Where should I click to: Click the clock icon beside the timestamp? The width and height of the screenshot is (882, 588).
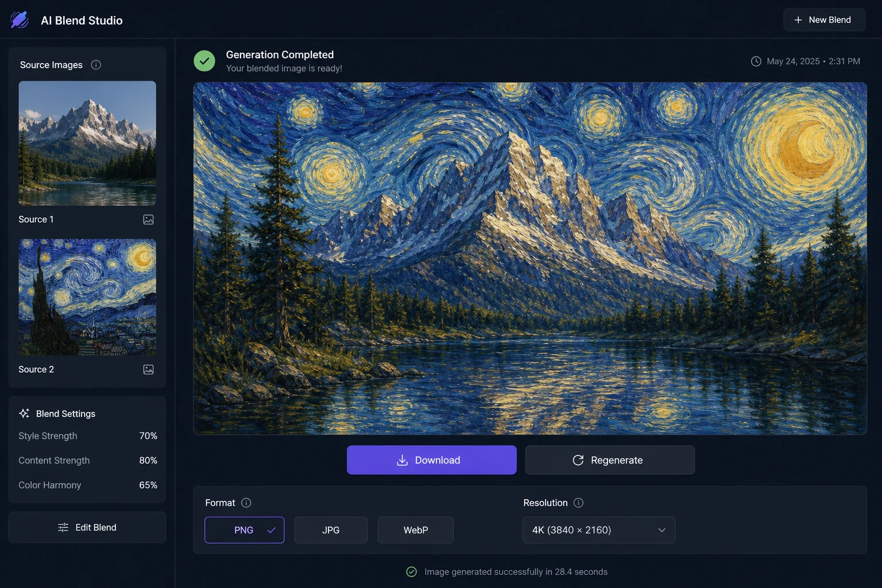(x=756, y=61)
